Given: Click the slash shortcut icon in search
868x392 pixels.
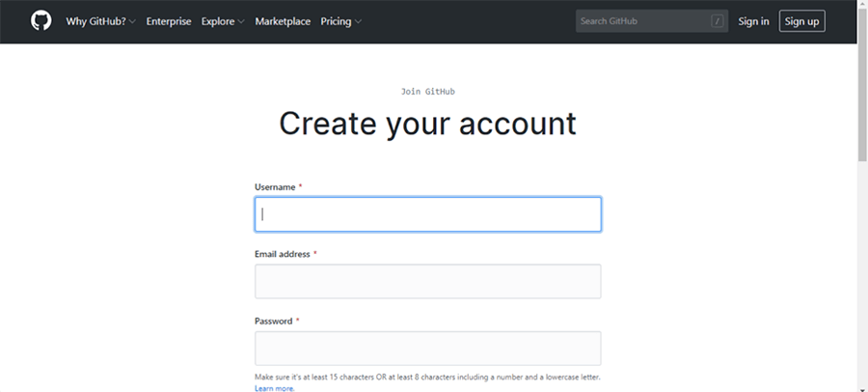Looking at the screenshot, I should (718, 21).
